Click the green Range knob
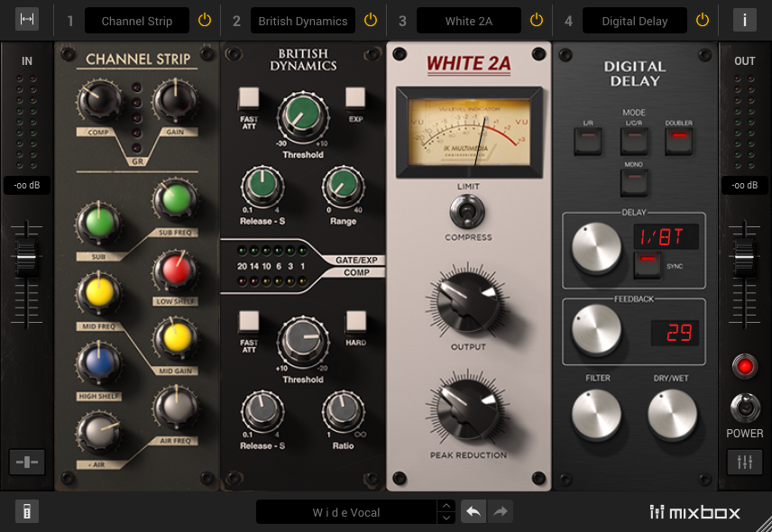The width and height of the screenshot is (772, 532). coord(344,187)
